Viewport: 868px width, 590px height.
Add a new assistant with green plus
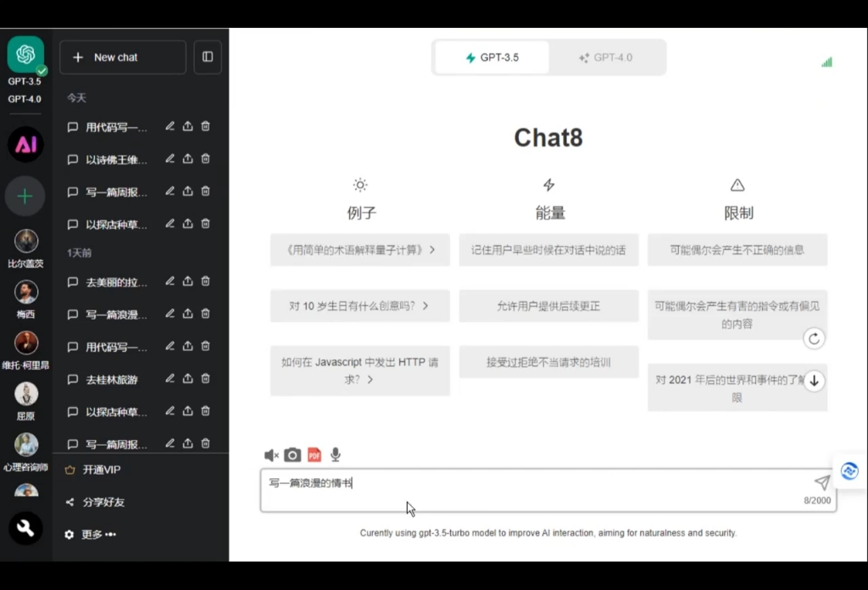25,197
